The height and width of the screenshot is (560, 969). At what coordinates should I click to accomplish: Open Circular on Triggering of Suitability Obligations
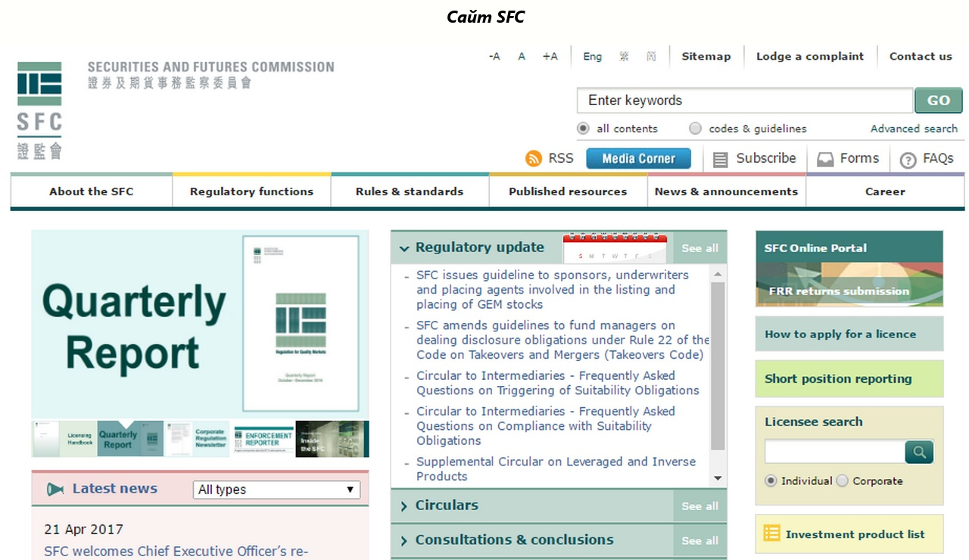pyautogui.click(x=557, y=383)
